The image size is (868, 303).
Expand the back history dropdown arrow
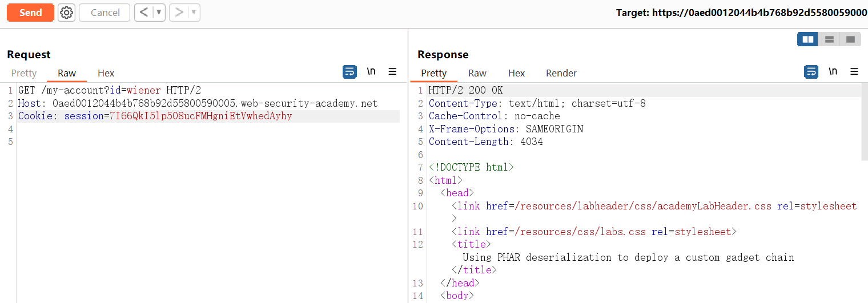tap(159, 13)
